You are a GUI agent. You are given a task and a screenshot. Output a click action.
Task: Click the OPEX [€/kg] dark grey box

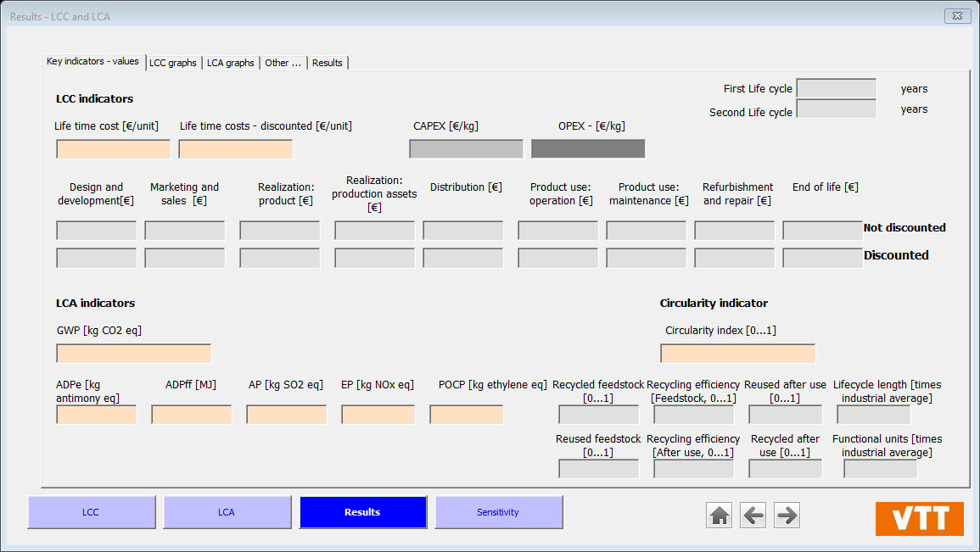coord(588,148)
